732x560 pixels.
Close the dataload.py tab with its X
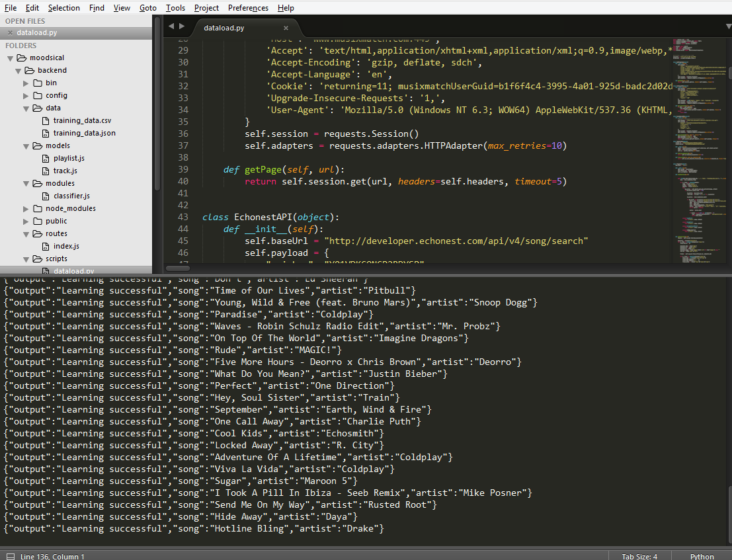286,28
